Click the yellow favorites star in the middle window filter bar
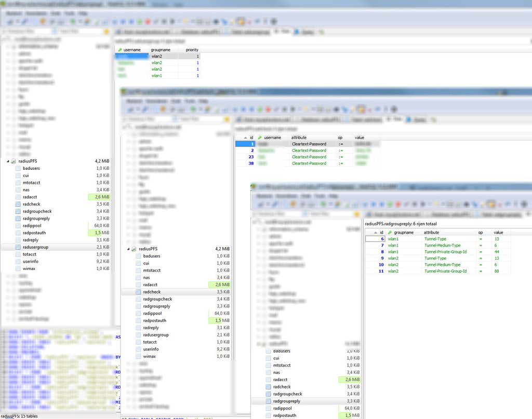This screenshot has height=419, width=532. (x=227, y=119)
